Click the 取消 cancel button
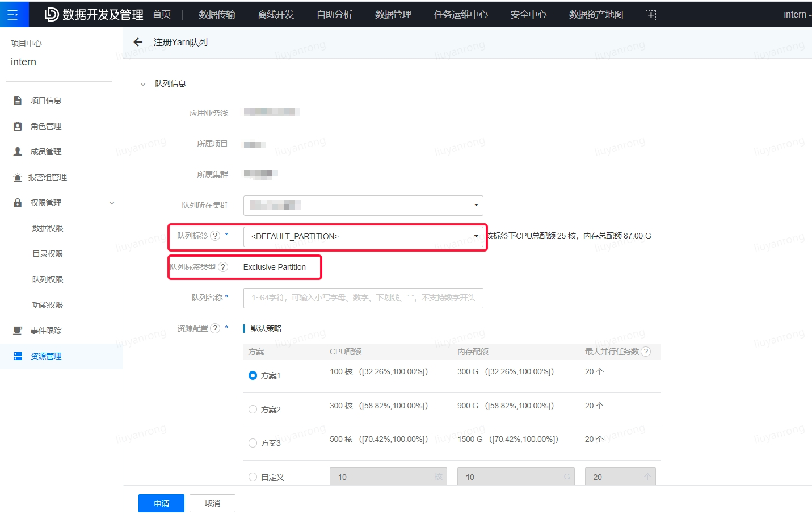The width and height of the screenshot is (812, 518). [x=212, y=503]
